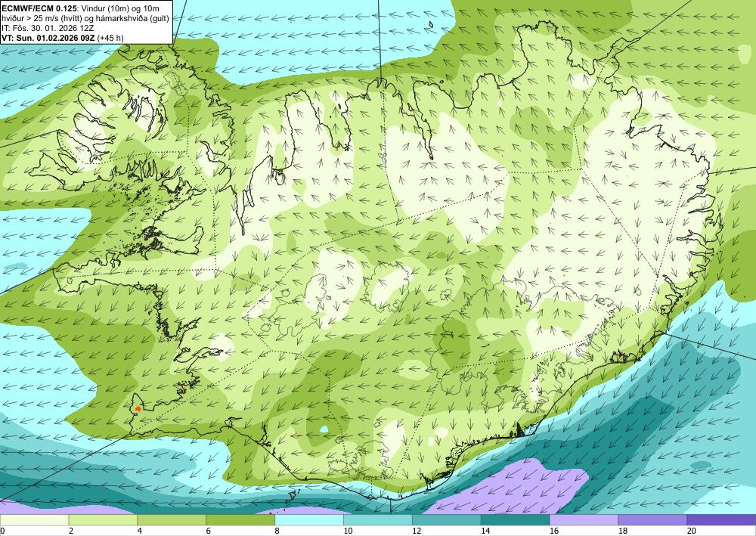Viewport: 756px width, 536px height.
Task: Click the 4–6 m/s green legend swatch
Action: (172, 520)
